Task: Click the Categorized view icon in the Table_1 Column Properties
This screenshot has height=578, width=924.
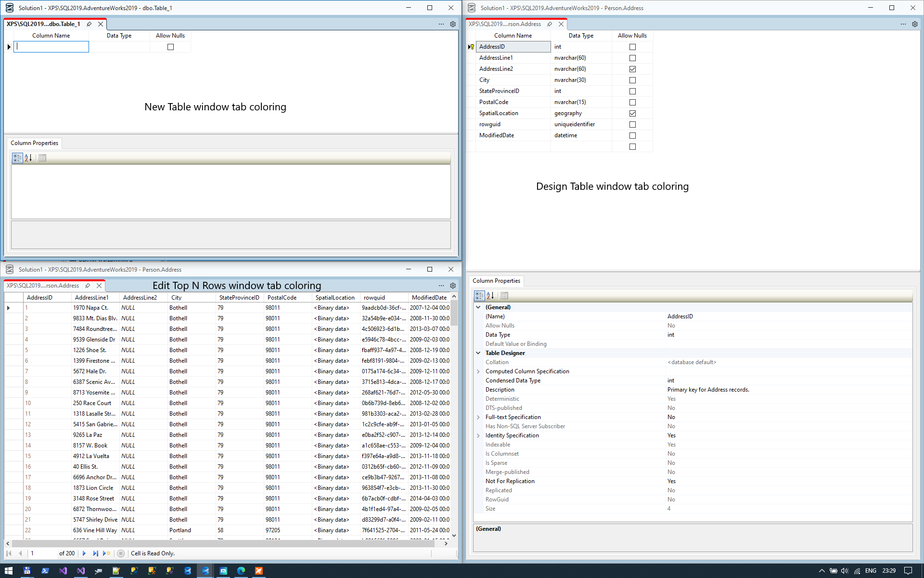Action: [17, 158]
